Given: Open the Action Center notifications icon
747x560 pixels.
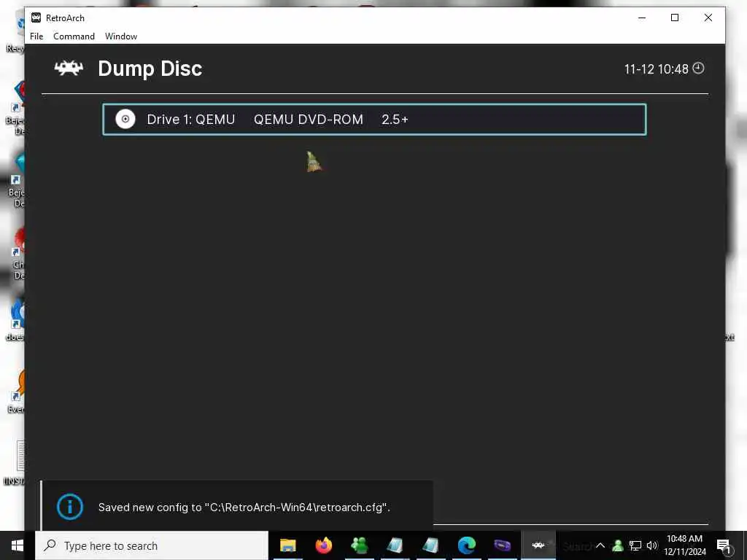Looking at the screenshot, I should click(x=724, y=545).
